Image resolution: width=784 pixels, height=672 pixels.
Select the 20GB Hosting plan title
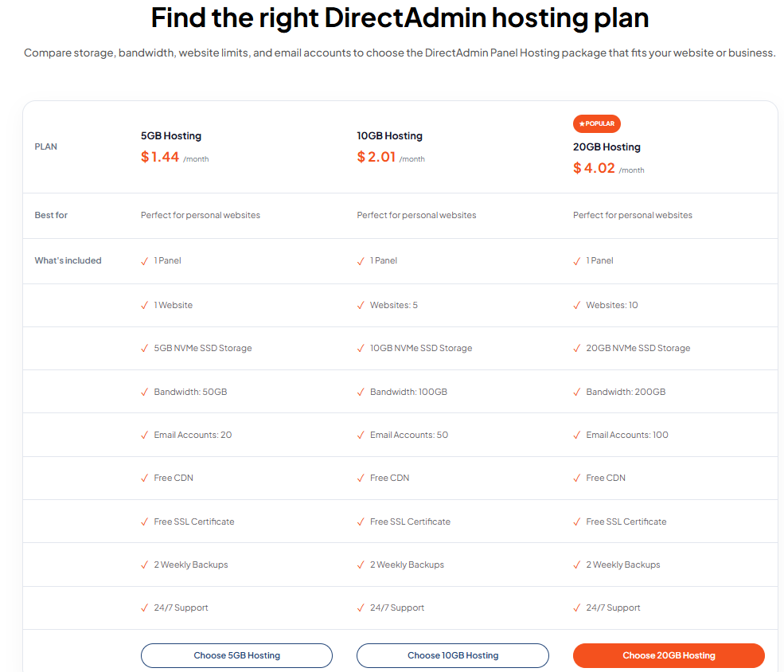(x=607, y=147)
